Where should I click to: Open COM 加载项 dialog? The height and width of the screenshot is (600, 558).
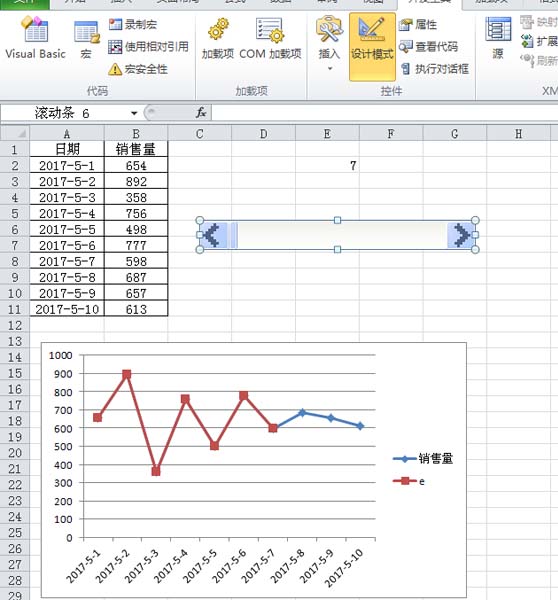tap(270, 38)
